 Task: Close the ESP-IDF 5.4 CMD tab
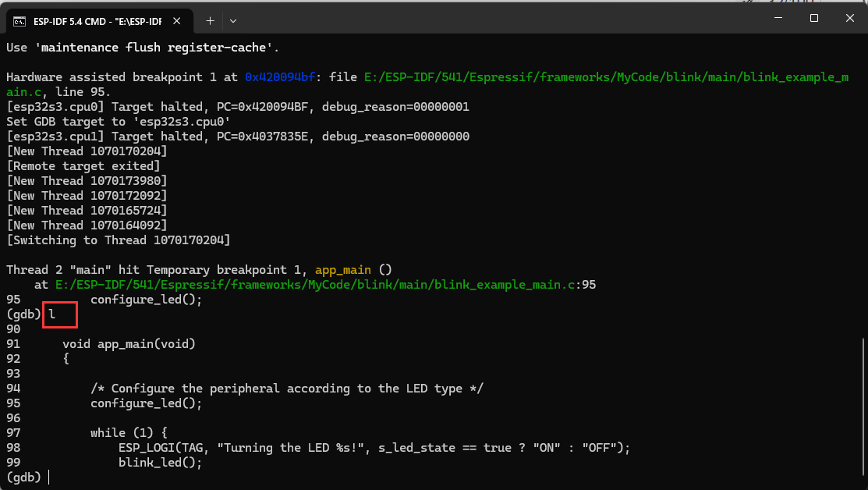pyautogui.click(x=176, y=21)
